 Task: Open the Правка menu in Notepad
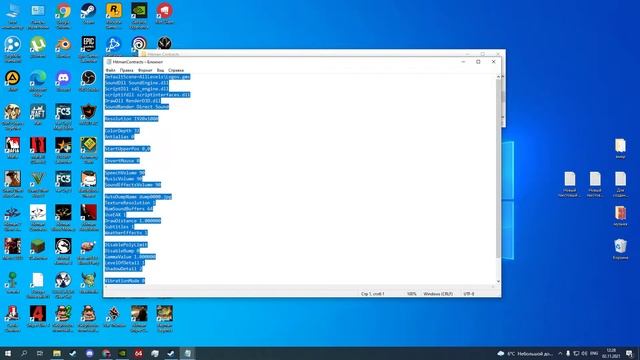click(127, 70)
